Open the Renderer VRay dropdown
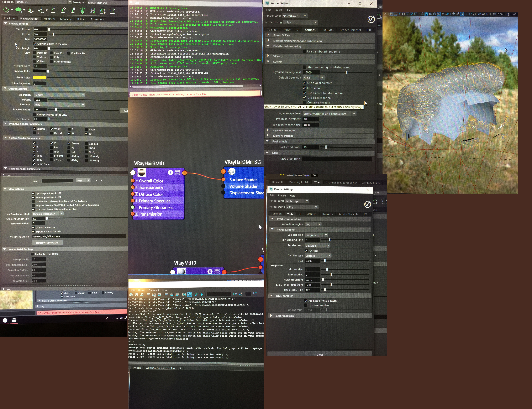 pos(59,104)
